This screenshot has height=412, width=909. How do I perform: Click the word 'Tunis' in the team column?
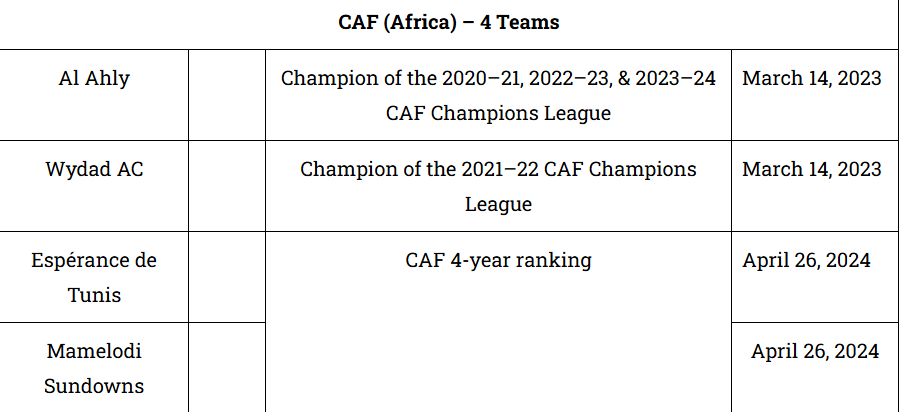coord(94,294)
